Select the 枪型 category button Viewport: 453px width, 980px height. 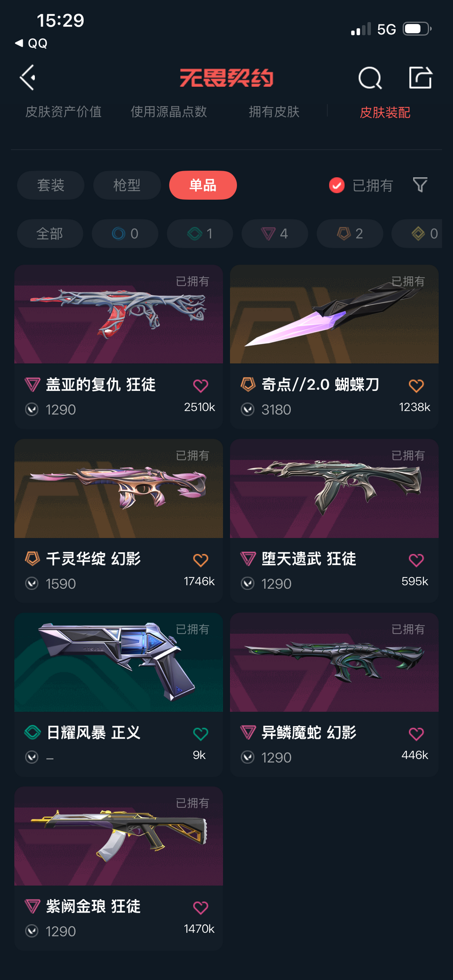(x=127, y=185)
